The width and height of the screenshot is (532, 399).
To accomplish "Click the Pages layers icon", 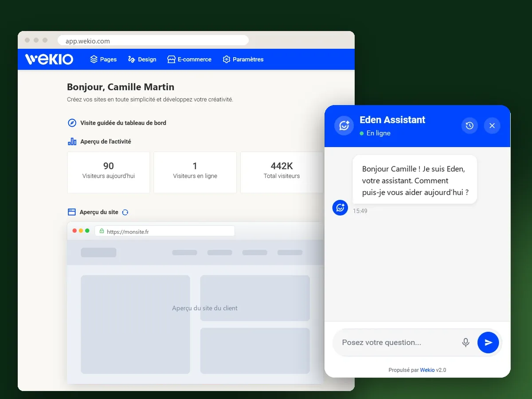I will tap(94, 59).
